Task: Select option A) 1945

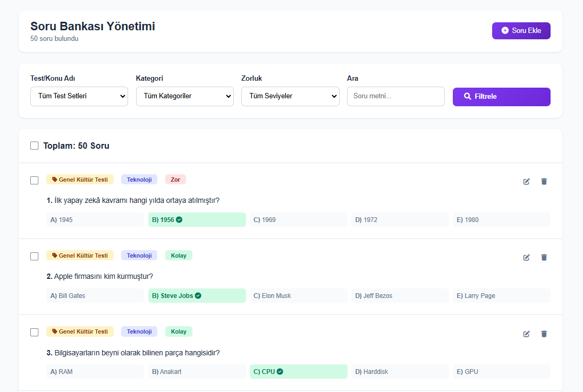Action: tap(95, 219)
